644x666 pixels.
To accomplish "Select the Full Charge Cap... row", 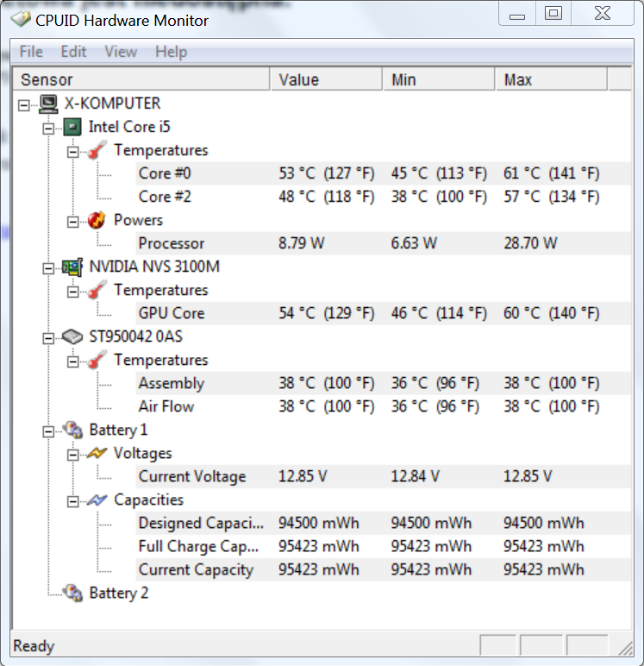I will click(383, 547).
